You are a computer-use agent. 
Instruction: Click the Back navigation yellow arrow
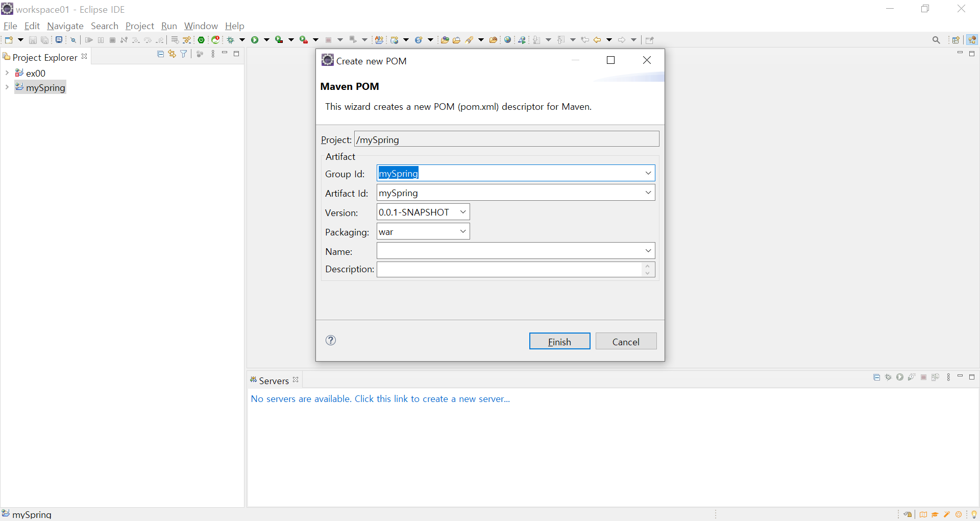[597, 40]
